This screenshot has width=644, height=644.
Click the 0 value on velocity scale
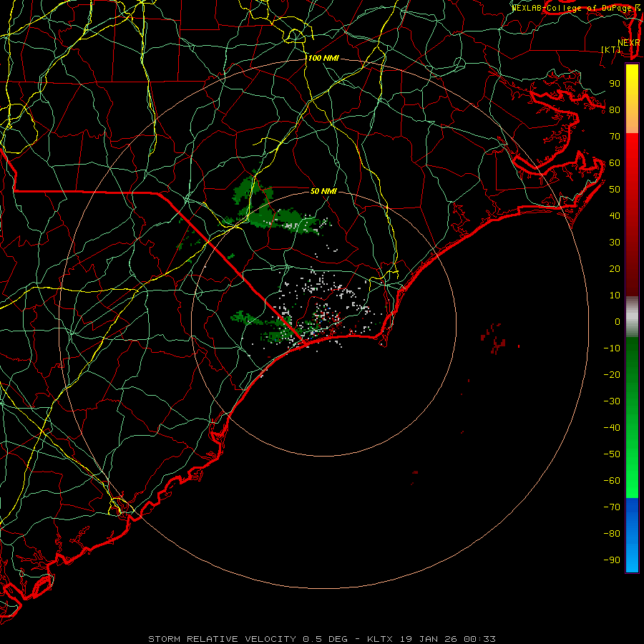tap(618, 322)
